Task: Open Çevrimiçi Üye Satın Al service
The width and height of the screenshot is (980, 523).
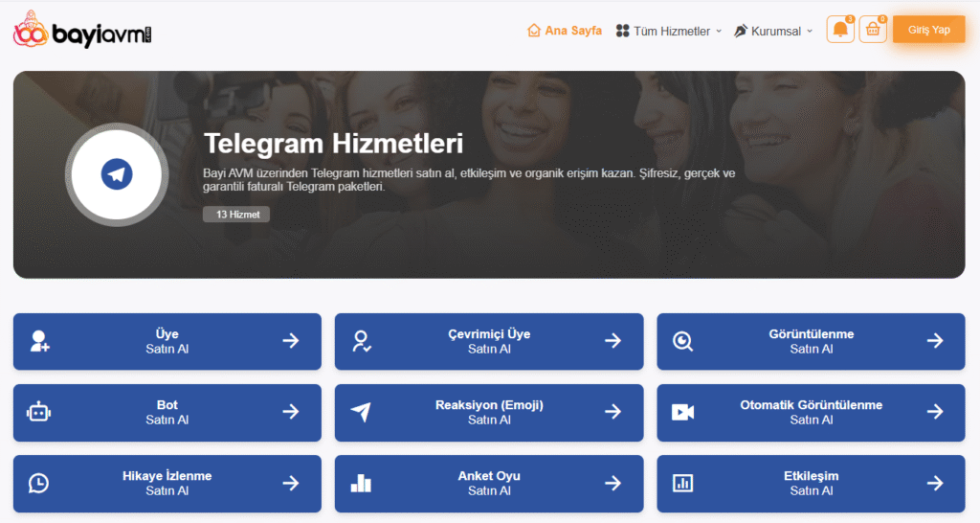Action: pos(489,342)
